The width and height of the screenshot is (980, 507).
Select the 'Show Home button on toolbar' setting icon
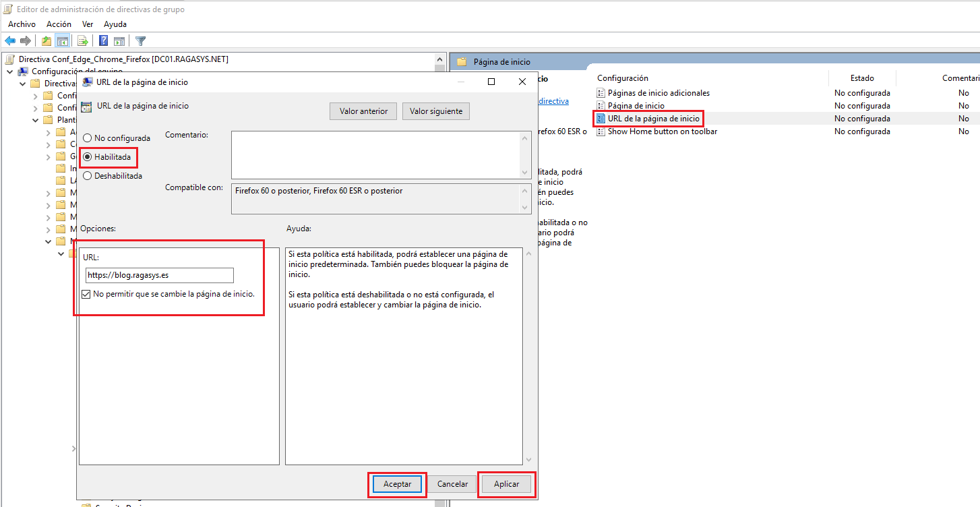click(602, 131)
